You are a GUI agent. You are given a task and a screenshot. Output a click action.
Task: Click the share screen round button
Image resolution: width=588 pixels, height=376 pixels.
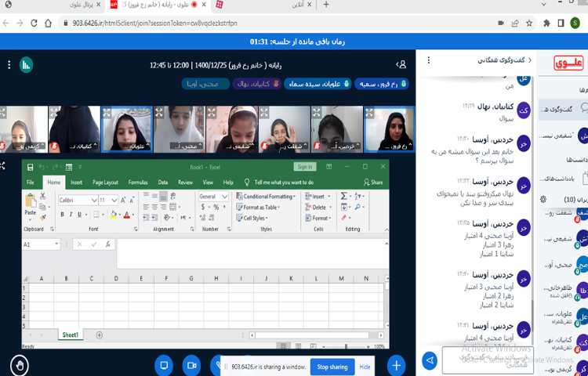pos(164,365)
